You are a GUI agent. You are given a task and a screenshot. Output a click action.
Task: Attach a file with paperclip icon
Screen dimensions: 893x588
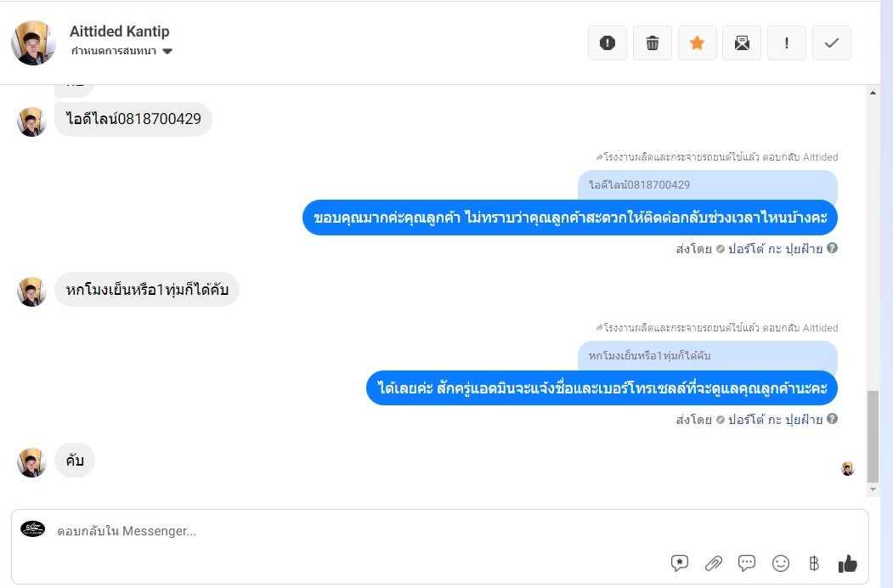713,563
